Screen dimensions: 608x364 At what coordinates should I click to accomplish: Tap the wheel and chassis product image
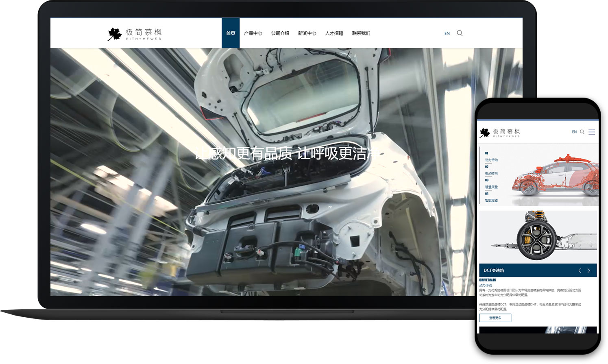click(x=538, y=236)
